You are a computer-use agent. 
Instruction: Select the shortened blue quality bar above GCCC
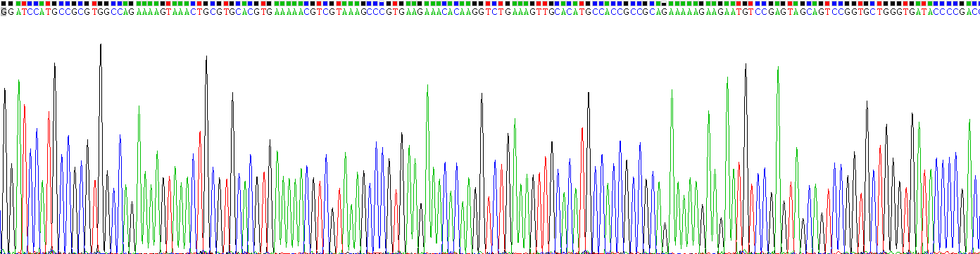point(382,4)
